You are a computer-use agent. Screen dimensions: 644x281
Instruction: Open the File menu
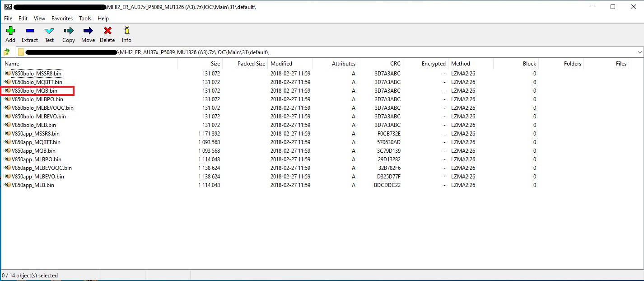pos(8,19)
